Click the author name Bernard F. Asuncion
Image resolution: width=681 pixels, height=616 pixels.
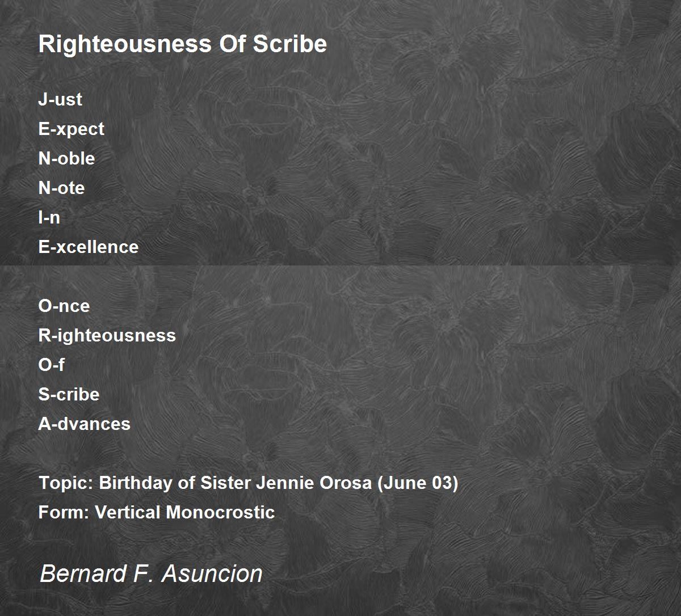coord(151,573)
